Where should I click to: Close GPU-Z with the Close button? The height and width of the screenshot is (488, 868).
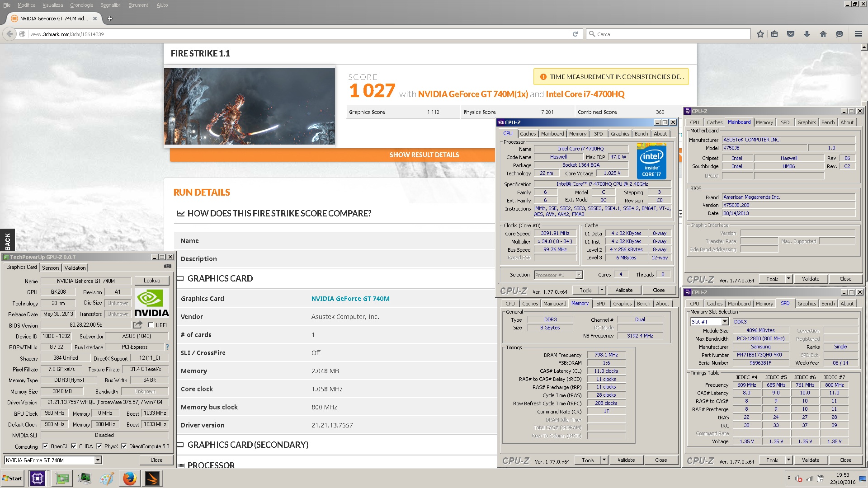point(156,460)
